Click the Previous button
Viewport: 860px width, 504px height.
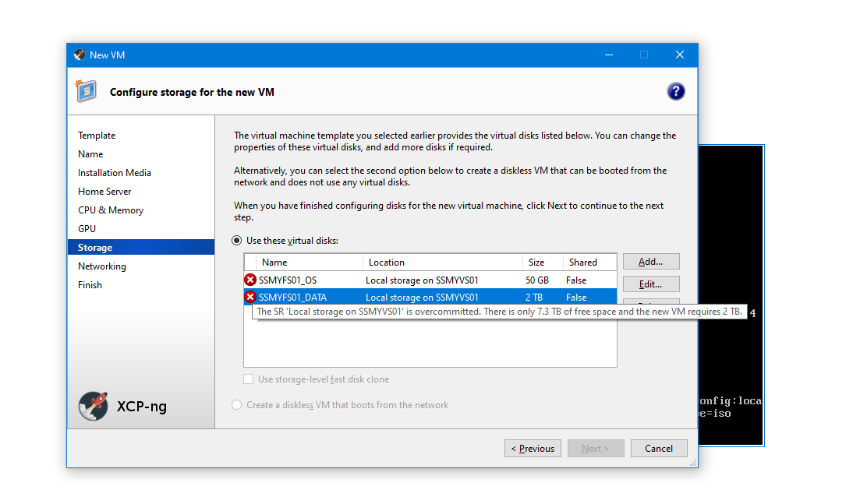click(x=533, y=448)
